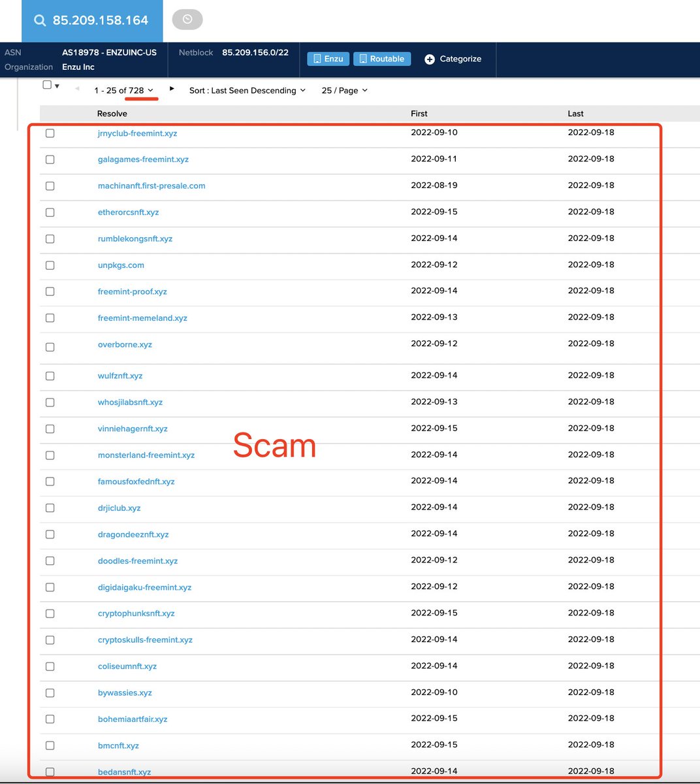This screenshot has height=784, width=700.
Task: Select checkbox for machinanft.first-presale.com
Action: (x=50, y=186)
